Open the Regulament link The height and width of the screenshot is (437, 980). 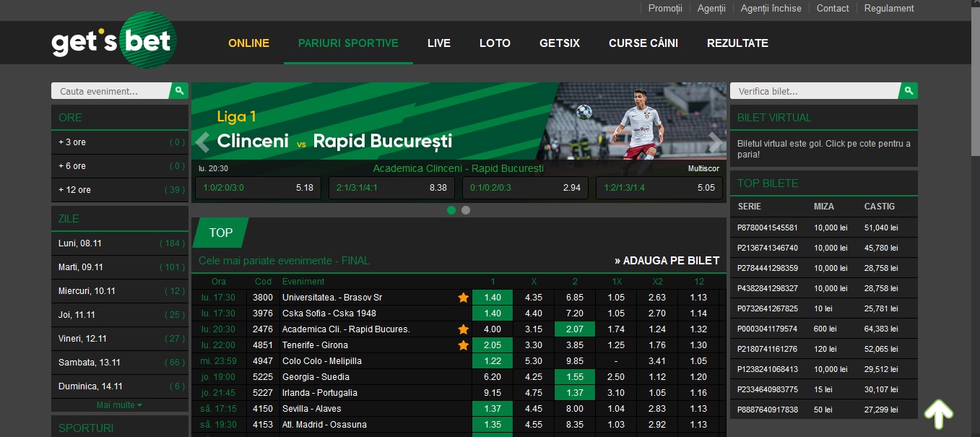coord(889,9)
